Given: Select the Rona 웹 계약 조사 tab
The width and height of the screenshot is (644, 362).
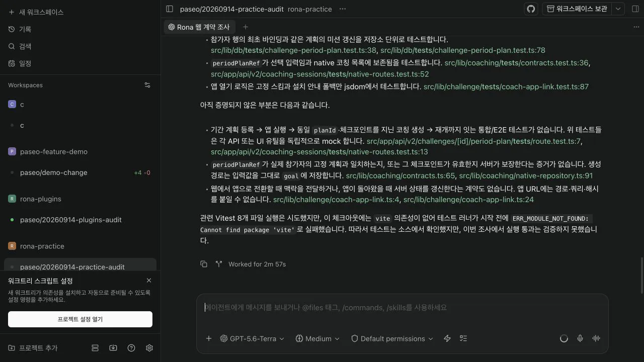Looking at the screenshot, I should pos(199,27).
